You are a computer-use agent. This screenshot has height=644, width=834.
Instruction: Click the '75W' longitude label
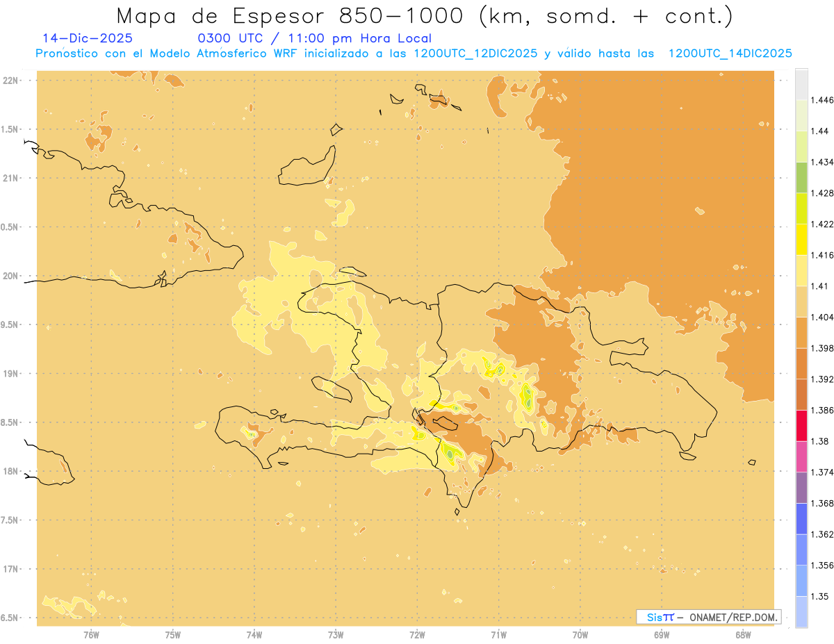point(172,634)
